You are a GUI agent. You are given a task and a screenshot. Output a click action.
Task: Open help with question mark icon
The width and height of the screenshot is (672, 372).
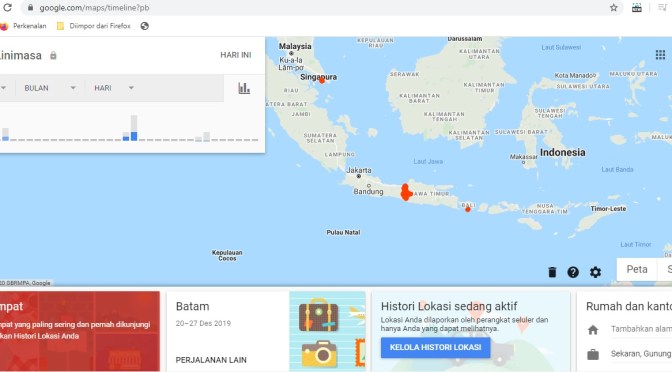point(573,272)
